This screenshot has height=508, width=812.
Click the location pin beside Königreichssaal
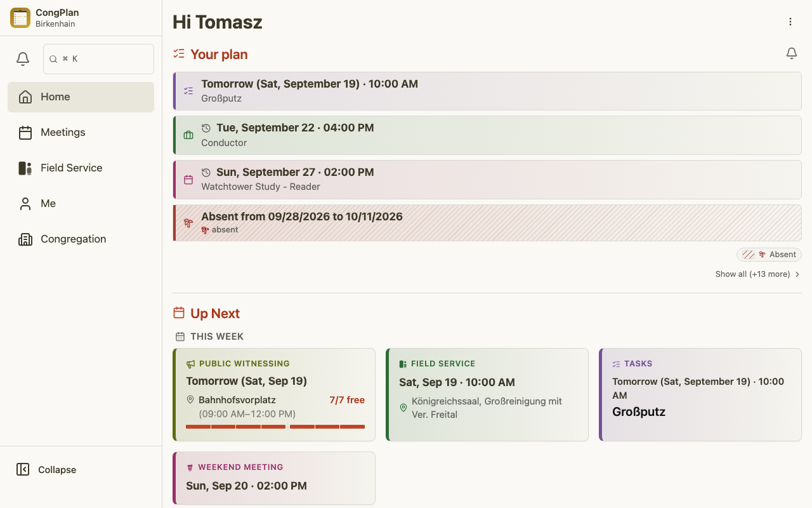403,408
